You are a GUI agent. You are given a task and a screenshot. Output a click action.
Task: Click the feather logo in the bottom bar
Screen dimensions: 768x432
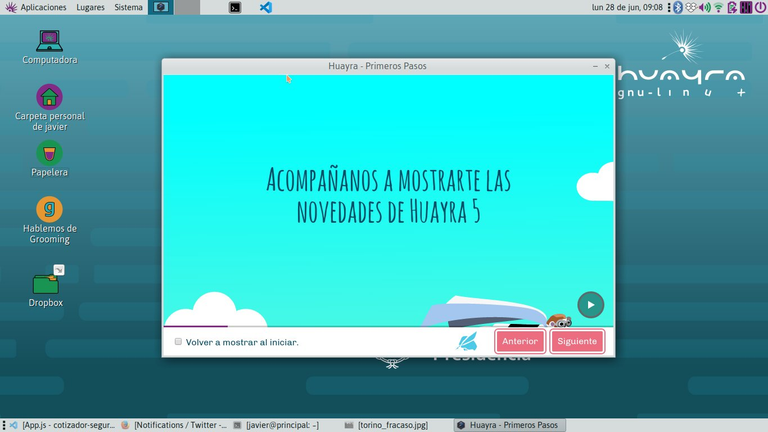pos(467,341)
